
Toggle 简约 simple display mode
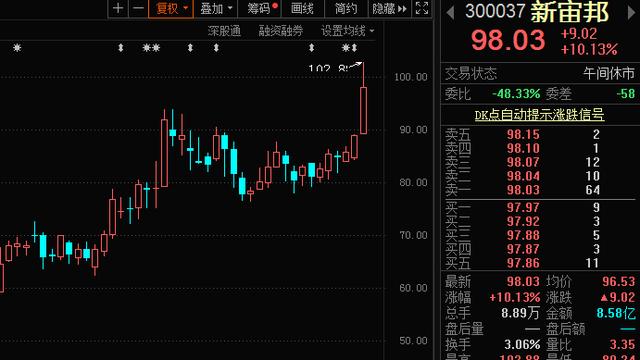click(346, 9)
